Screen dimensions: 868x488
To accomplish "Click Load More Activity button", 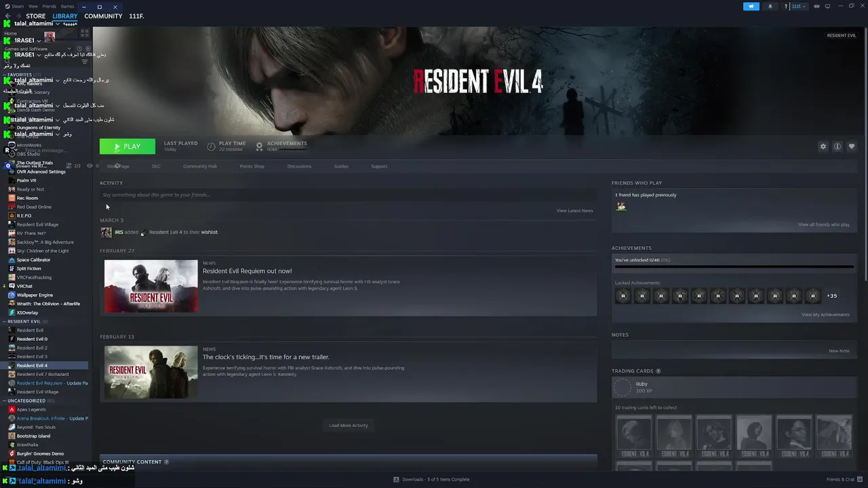I will pos(348,426).
